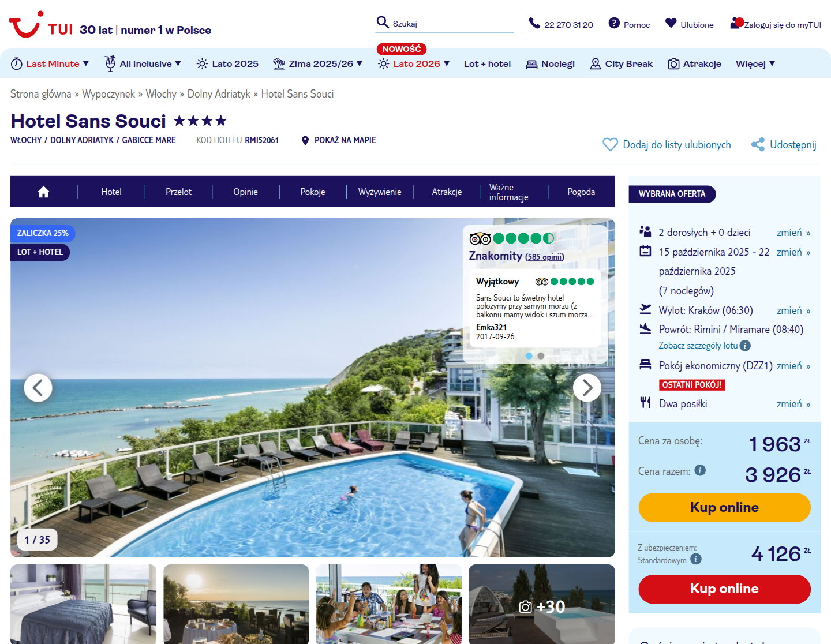Open the home icon tab
831x644 pixels.
tap(44, 192)
